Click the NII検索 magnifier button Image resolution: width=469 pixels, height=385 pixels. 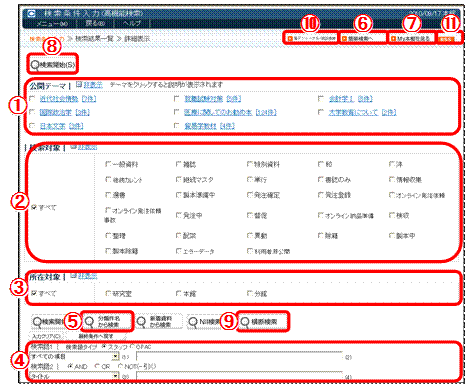point(204,322)
